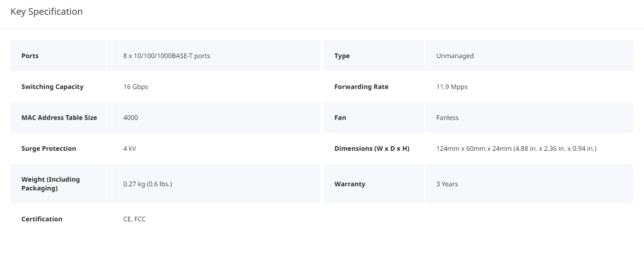Click the 4 kV value

click(x=130, y=148)
